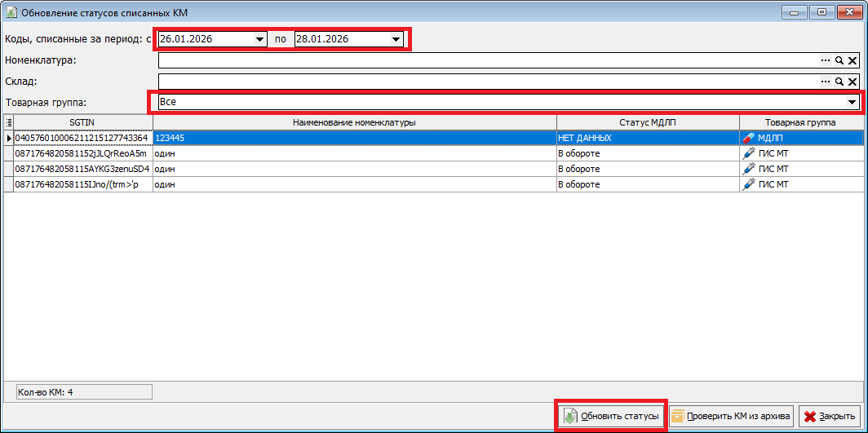Open the end date 28.01.2026 dropdown
This screenshot has height=433, width=868.
pyautogui.click(x=396, y=39)
